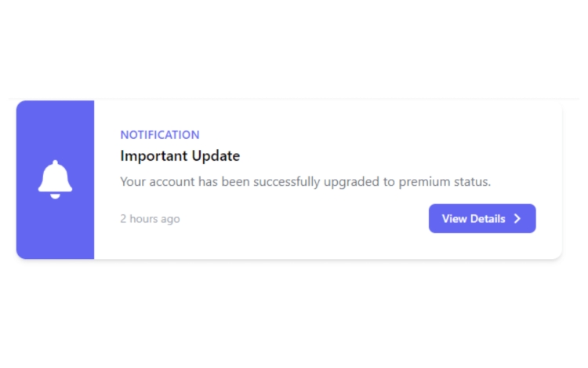The image size is (588, 368).
Task: Click the purple NOTIFICATION category label
Action: (x=160, y=135)
